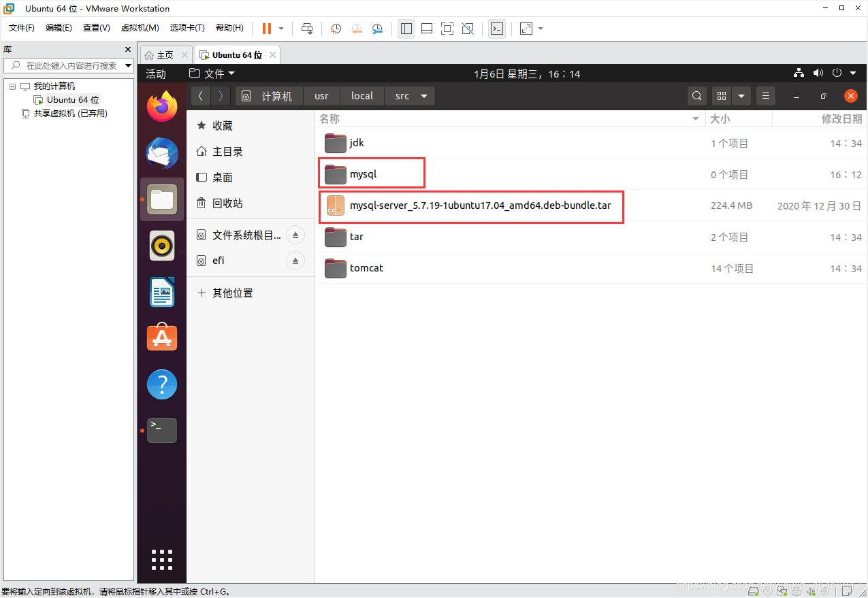The width and height of the screenshot is (868, 598).
Task: Toggle the console view button
Action: click(x=497, y=29)
